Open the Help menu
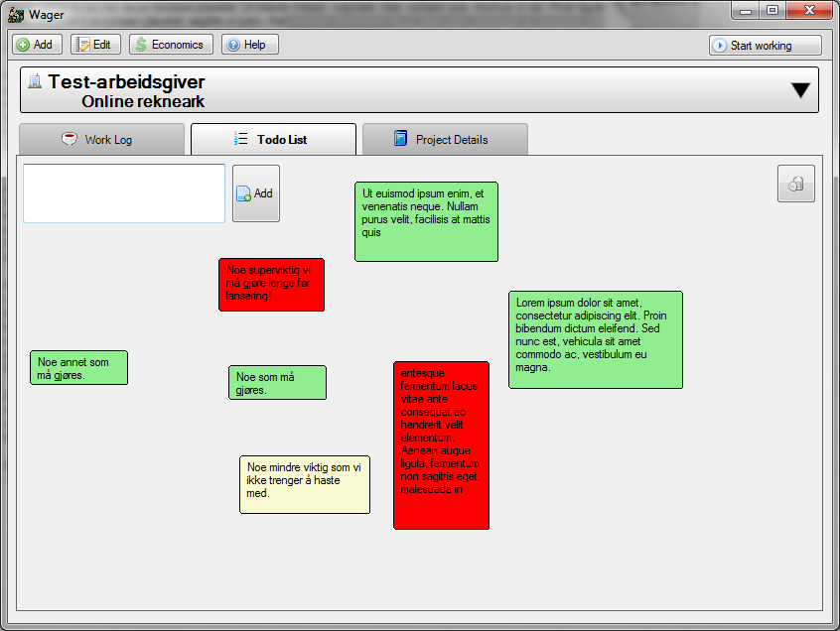Screen dimensions: 840x631 pos(249,45)
